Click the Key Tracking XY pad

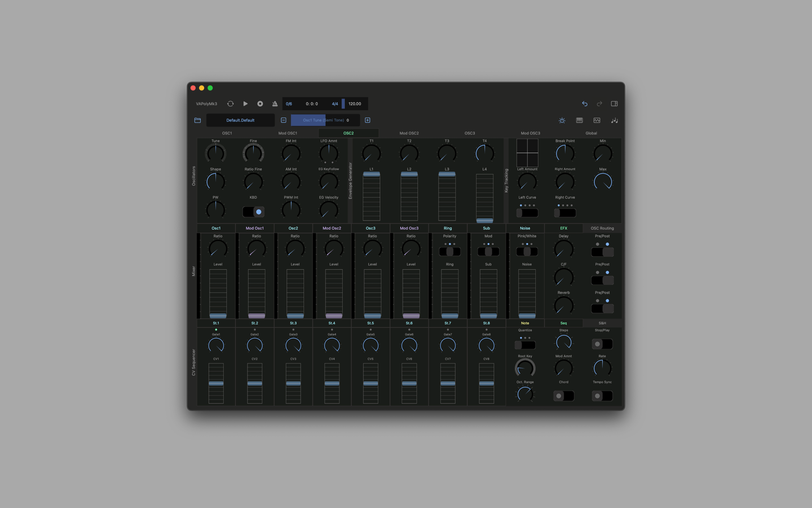tap(527, 152)
